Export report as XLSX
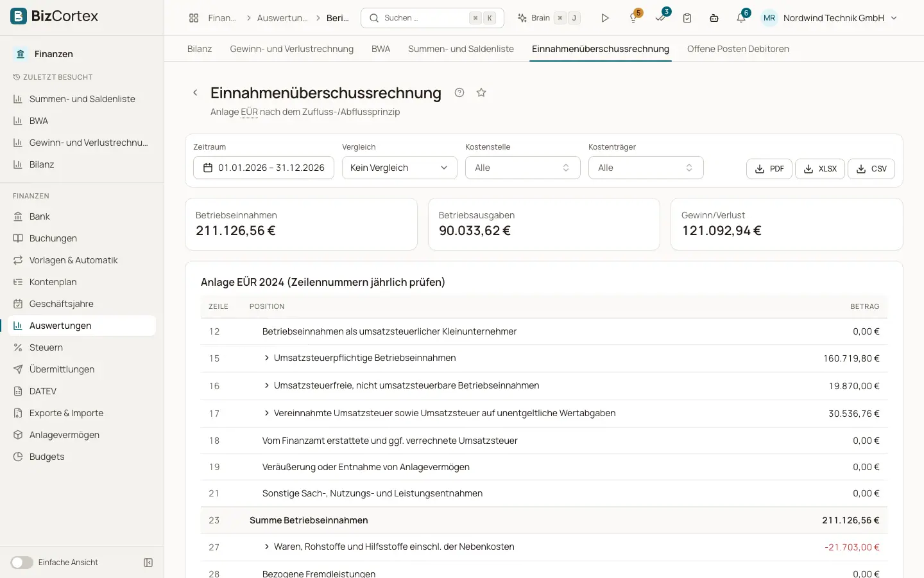 [x=819, y=169]
